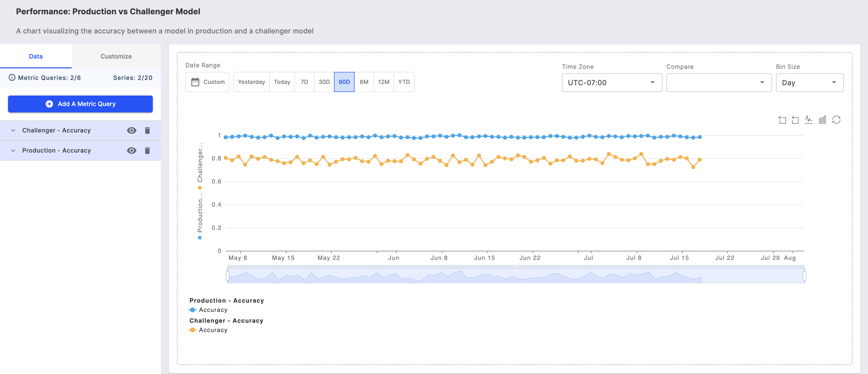Screen dimensions: 868x374
Task: Click the chart zoom-select tool icon
Action: [782, 120]
